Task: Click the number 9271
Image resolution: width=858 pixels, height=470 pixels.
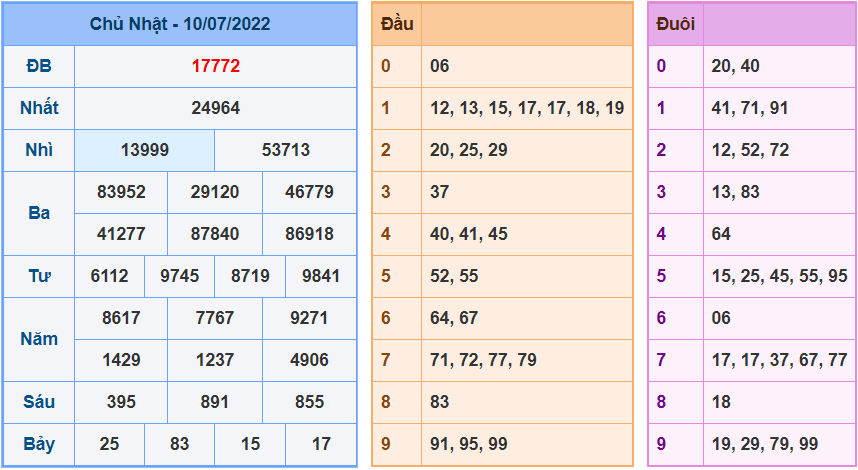Action: click(x=309, y=318)
